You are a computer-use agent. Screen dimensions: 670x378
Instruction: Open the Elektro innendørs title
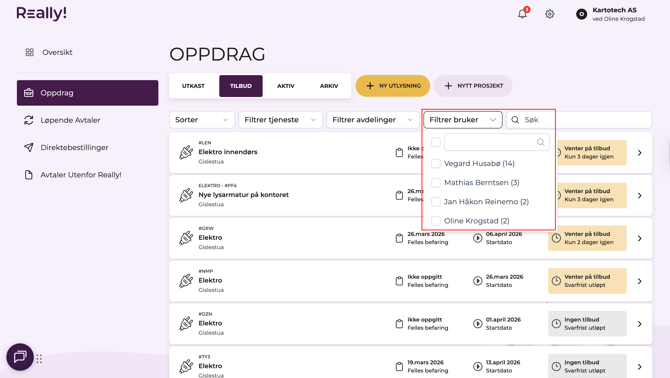coord(228,152)
